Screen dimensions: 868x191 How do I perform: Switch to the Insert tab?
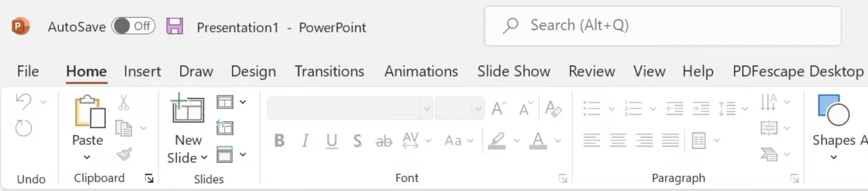point(142,71)
